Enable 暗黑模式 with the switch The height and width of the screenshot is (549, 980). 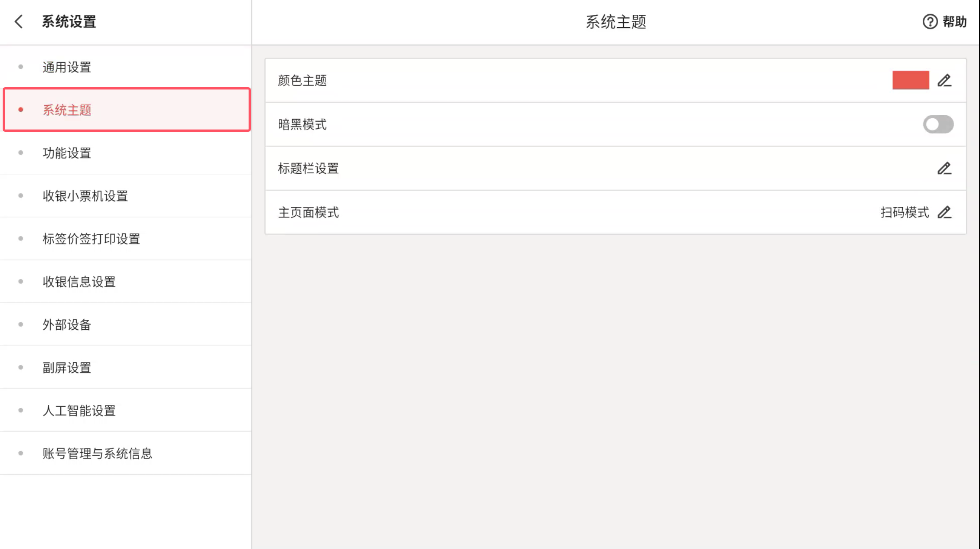click(938, 125)
